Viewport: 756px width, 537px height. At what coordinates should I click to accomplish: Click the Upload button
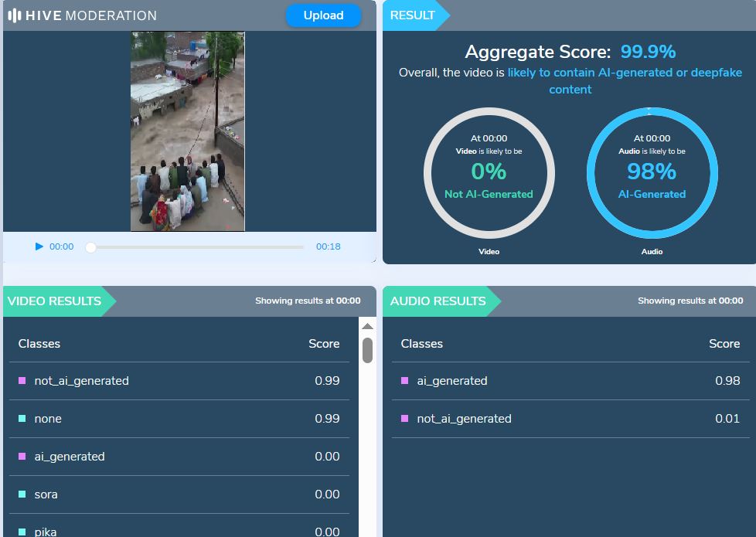pos(323,15)
